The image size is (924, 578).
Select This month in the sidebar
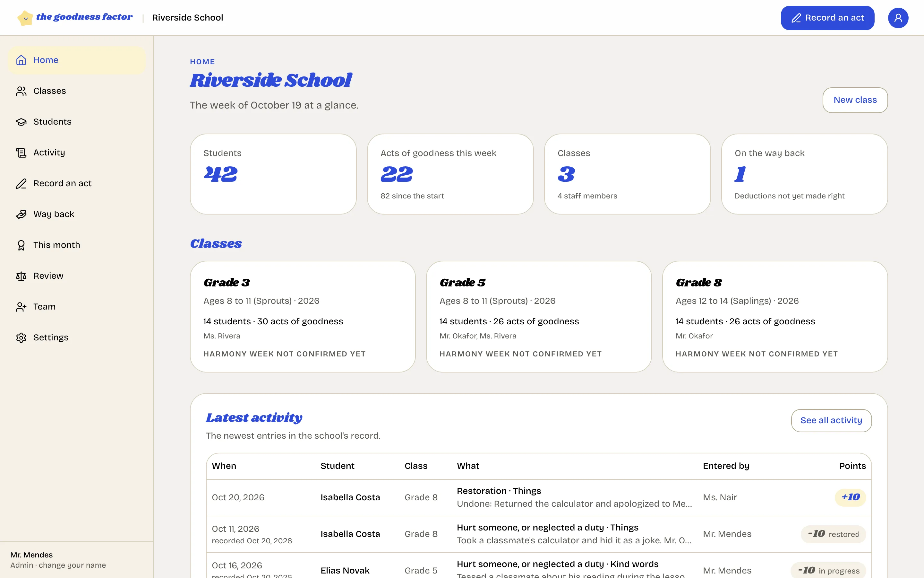(76, 245)
